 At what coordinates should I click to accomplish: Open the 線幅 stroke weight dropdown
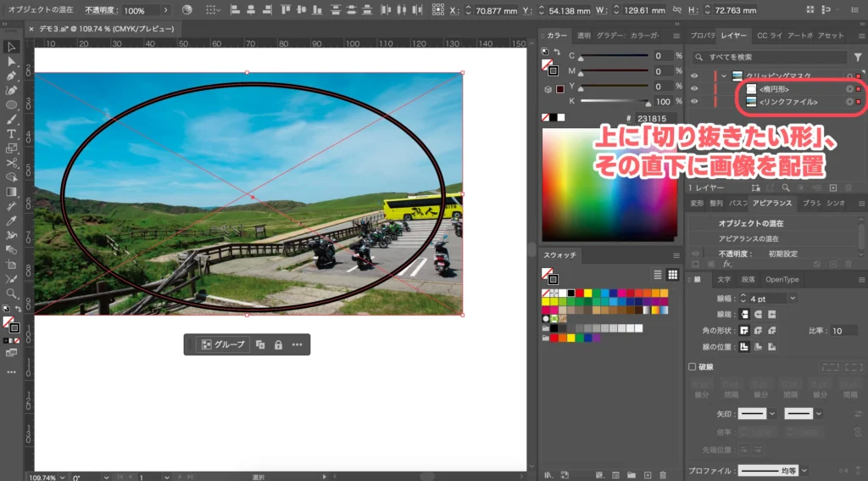(x=793, y=299)
